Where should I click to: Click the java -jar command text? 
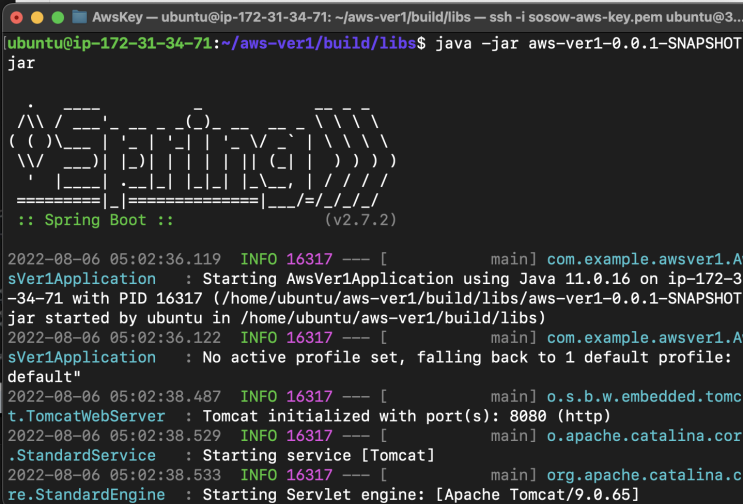pyautogui.click(x=588, y=43)
